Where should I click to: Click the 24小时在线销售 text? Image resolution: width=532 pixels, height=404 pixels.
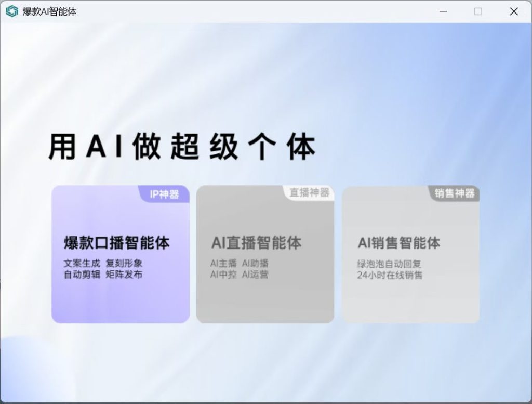390,275
